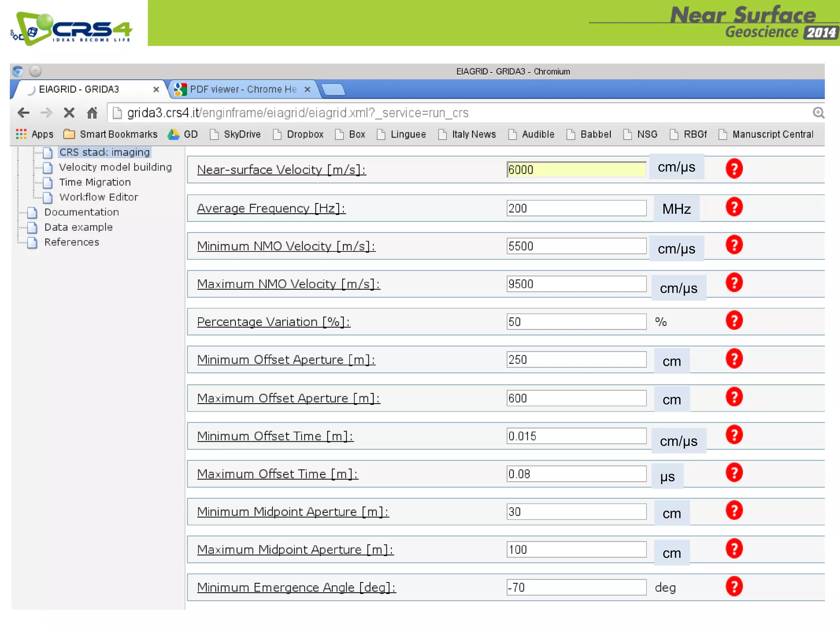Viewport: 840px width, 630px height.
Task: Close the EIAGRID - GRIDA3 tab
Action: [156, 89]
